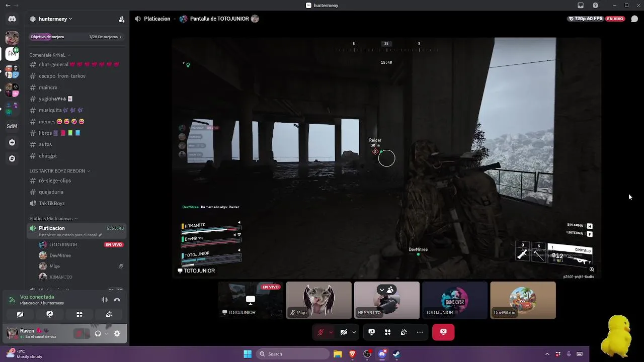
Task: Open audio output options arrow beside headphones
Action: point(106,333)
